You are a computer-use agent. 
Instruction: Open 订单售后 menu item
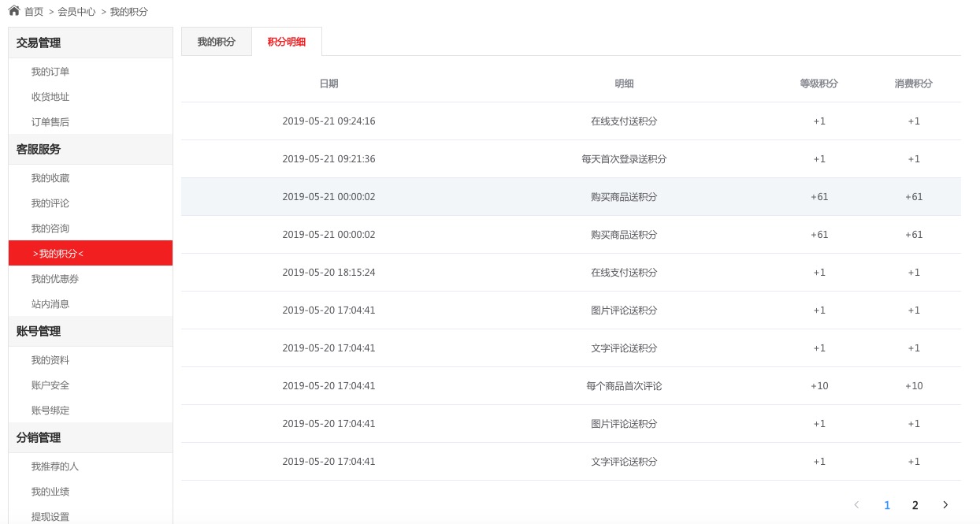point(50,122)
